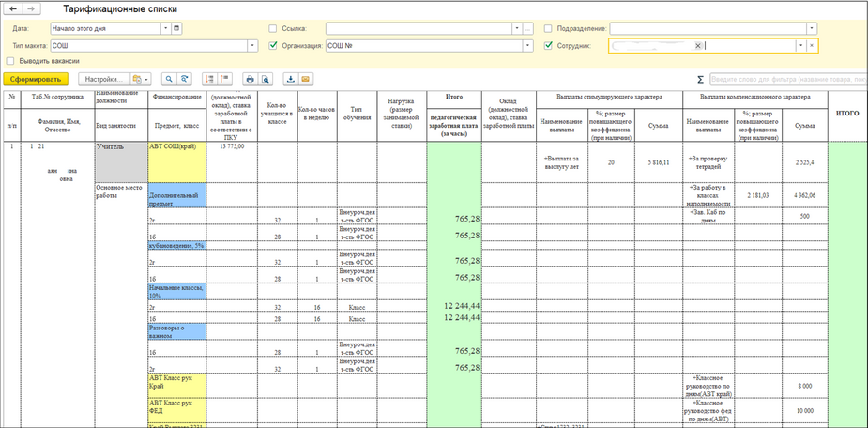Screen dimensions: 868x428
Task: Click the find magnifier icon in toolbar
Action: tap(171, 80)
